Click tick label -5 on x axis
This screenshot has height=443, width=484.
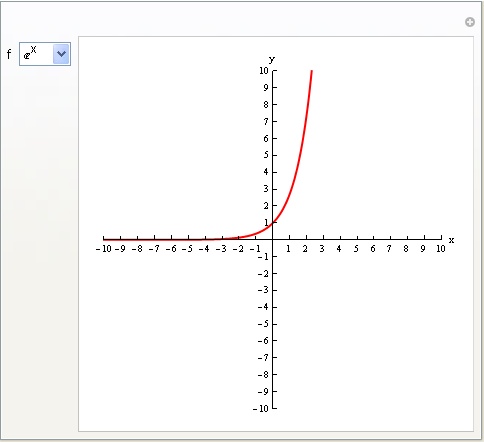[187, 249]
